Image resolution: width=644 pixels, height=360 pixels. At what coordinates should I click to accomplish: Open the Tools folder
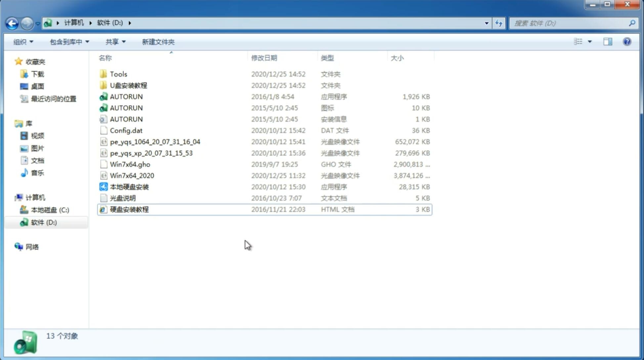point(118,74)
